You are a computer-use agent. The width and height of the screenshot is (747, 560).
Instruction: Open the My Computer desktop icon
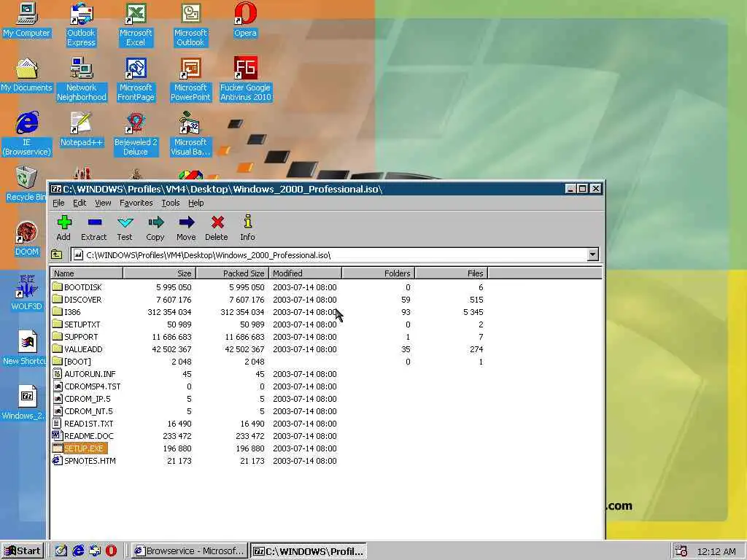click(x=27, y=20)
